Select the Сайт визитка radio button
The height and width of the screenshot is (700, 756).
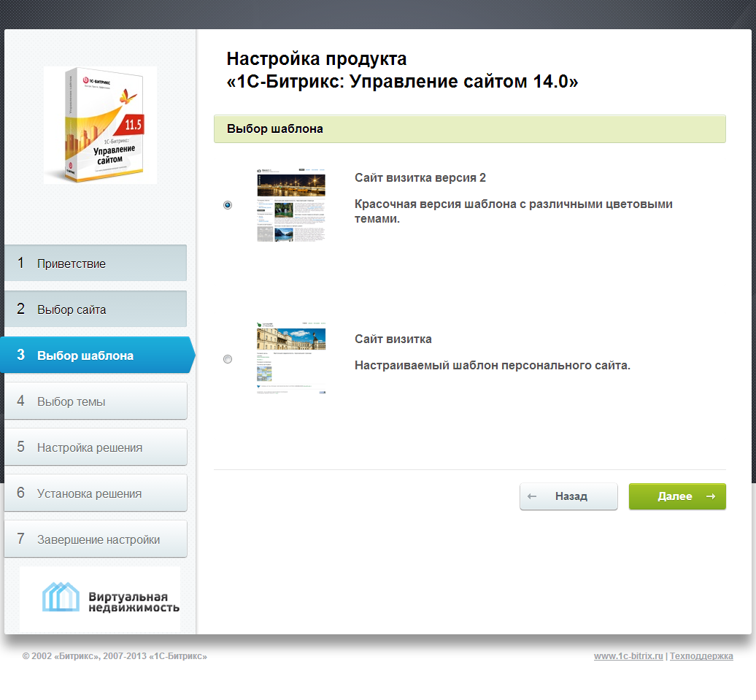click(228, 359)
